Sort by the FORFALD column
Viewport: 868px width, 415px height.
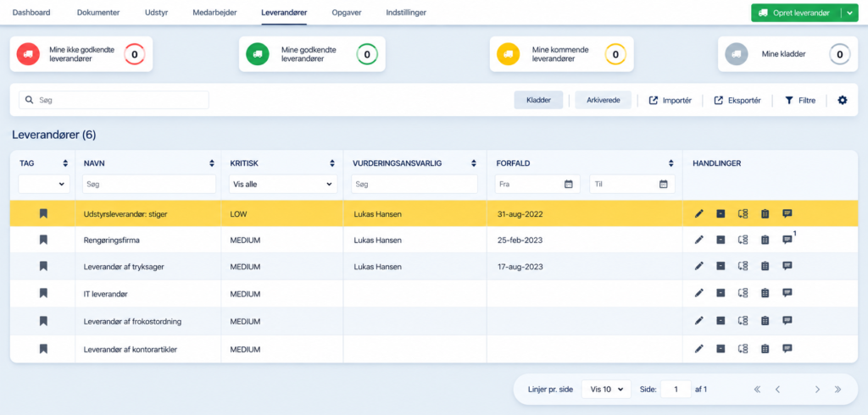pos(671,163)
